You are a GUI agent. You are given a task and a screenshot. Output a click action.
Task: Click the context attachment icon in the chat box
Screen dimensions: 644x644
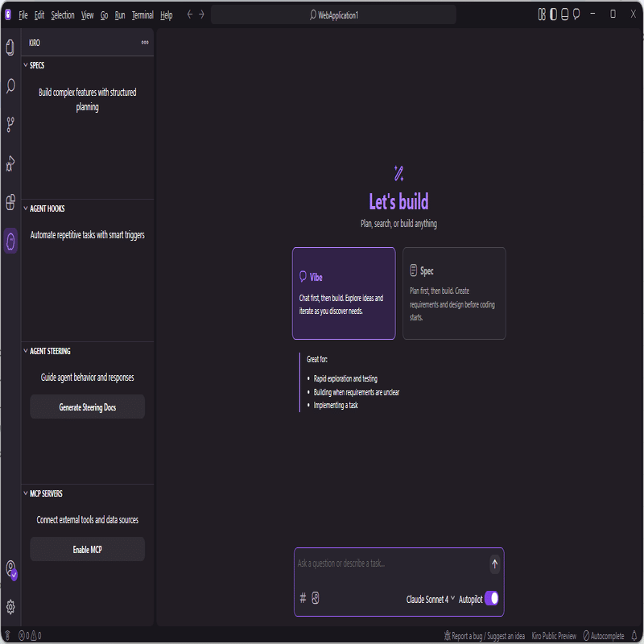click(302, 598)
